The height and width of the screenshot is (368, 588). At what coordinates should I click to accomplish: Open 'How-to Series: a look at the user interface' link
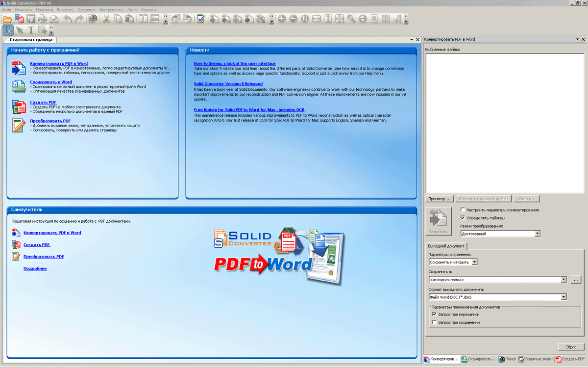(235, 63)
